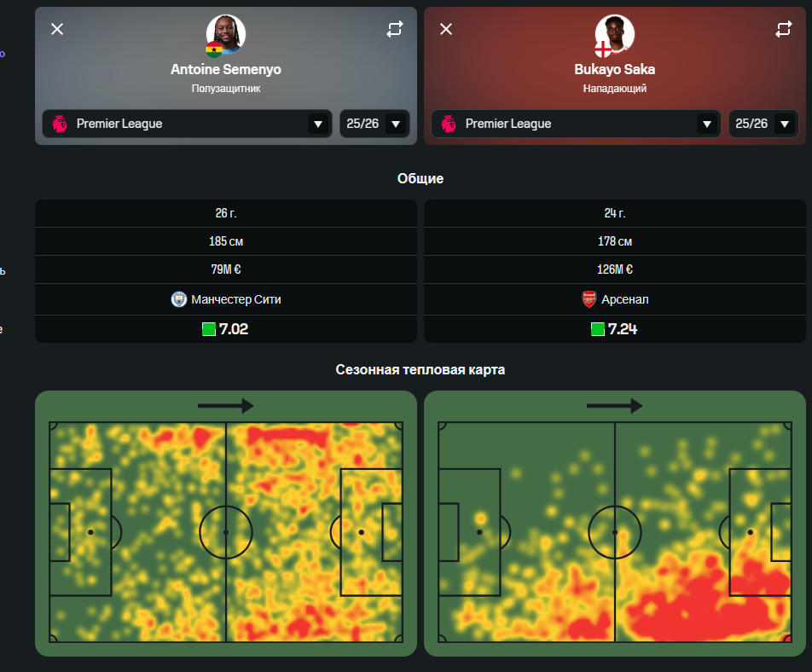Swap player on Antoine Semenyo card
812x672 pixels.
(x=395, y=29)
